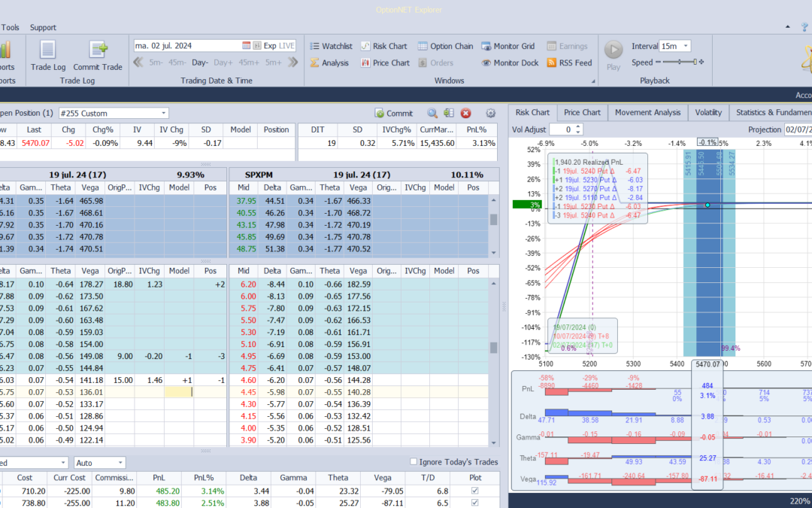The width and height of the screenshot is (812, 508).
Task: Click the CurrMar value 15,435.60
Action: point(438,143)
